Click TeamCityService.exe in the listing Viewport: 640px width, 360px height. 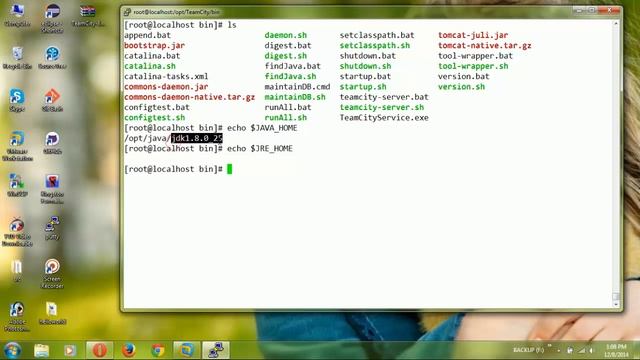pos(384,118)
